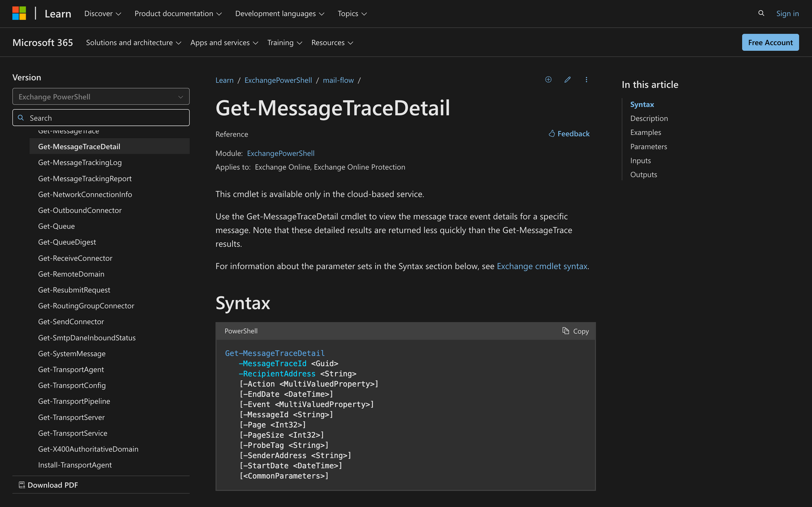Click the Learn home link in header

click(58, 14)
